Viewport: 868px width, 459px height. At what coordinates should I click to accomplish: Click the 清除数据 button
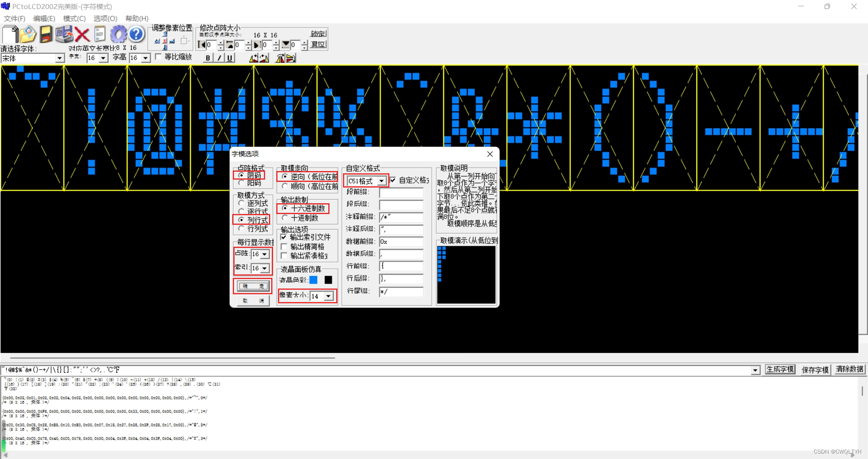tap(849, 370)
